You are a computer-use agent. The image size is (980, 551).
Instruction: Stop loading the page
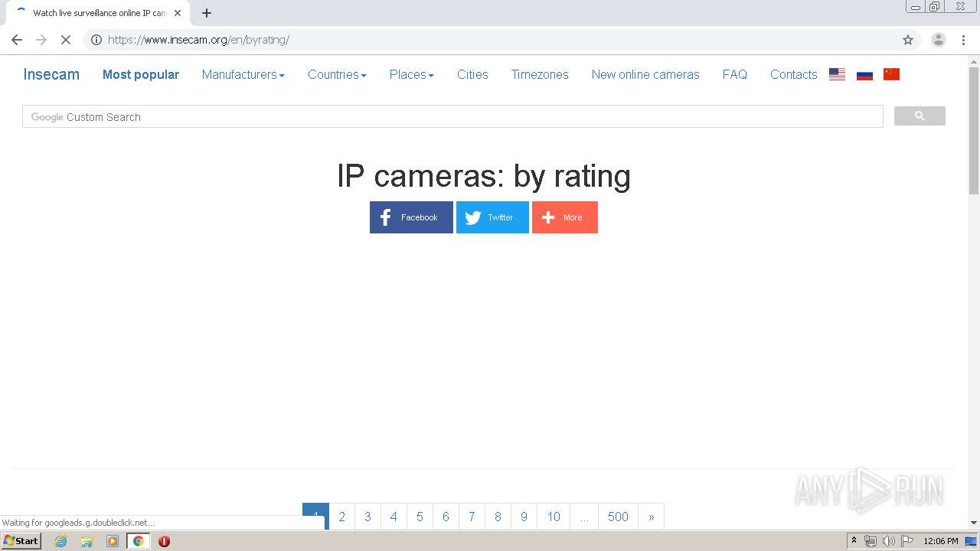pyautogui.click(x=66, y=40)
